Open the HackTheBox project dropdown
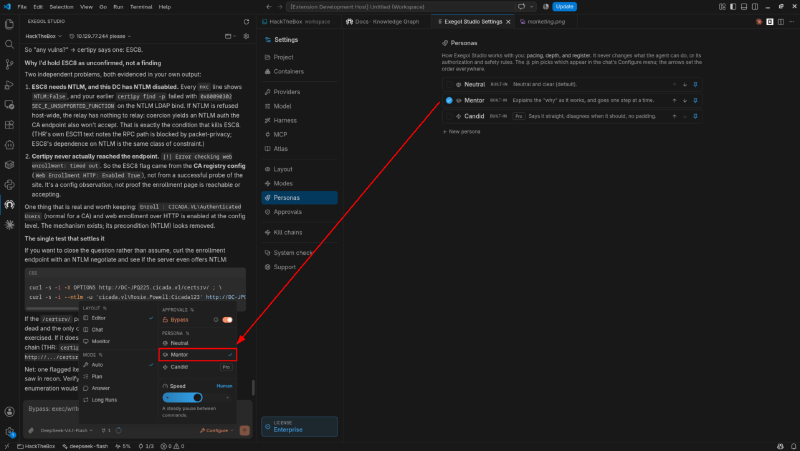Screen dimensions: 800x451 tap(43, 36)
